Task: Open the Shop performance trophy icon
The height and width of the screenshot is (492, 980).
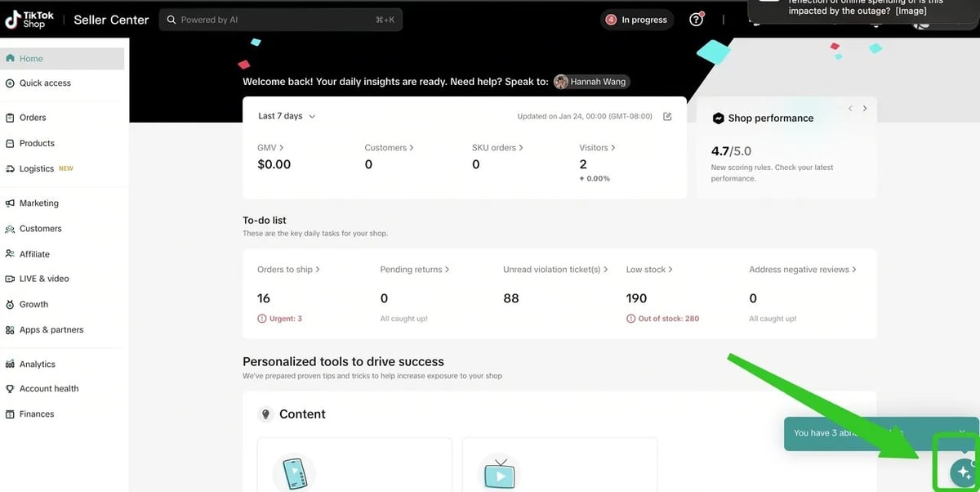Action: [717, 118]
